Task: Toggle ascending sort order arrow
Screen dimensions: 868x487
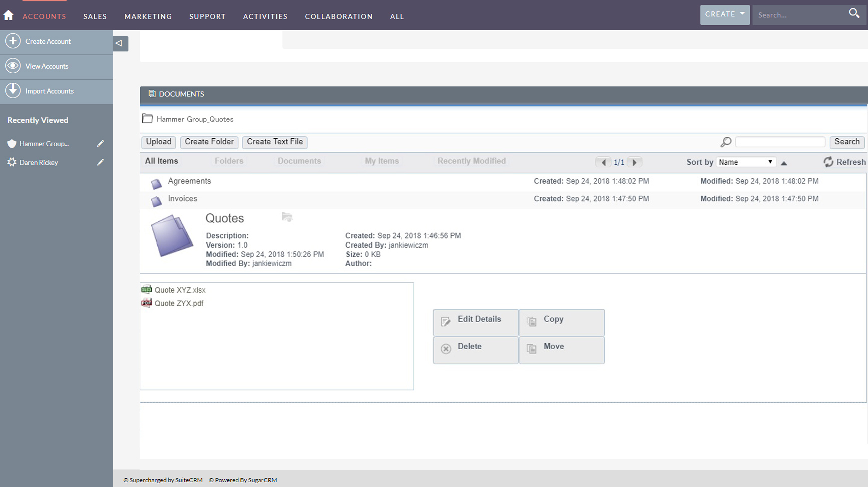Action: (784, 163)
